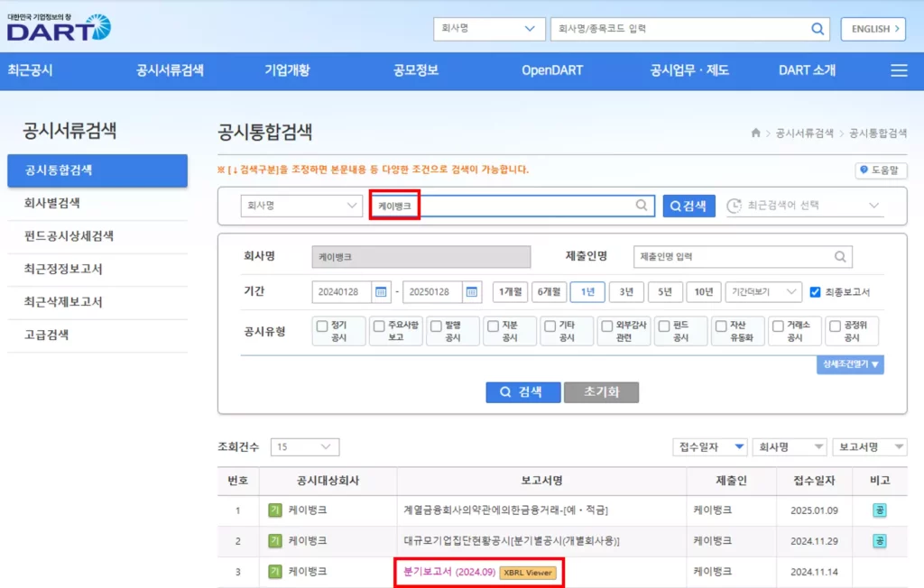Image resolution: width=924 pixels, height=588 pixels.
Task: Check the 정기공시 checkbox
Action: (322, 326)
